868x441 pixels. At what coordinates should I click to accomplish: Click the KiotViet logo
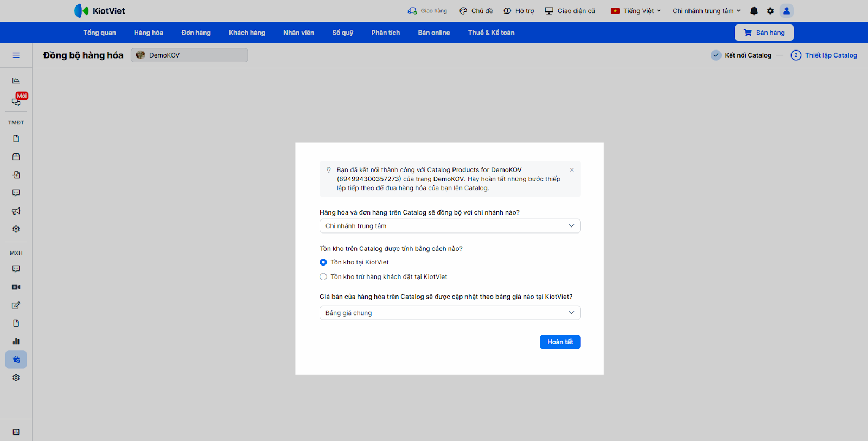(100, 11)
